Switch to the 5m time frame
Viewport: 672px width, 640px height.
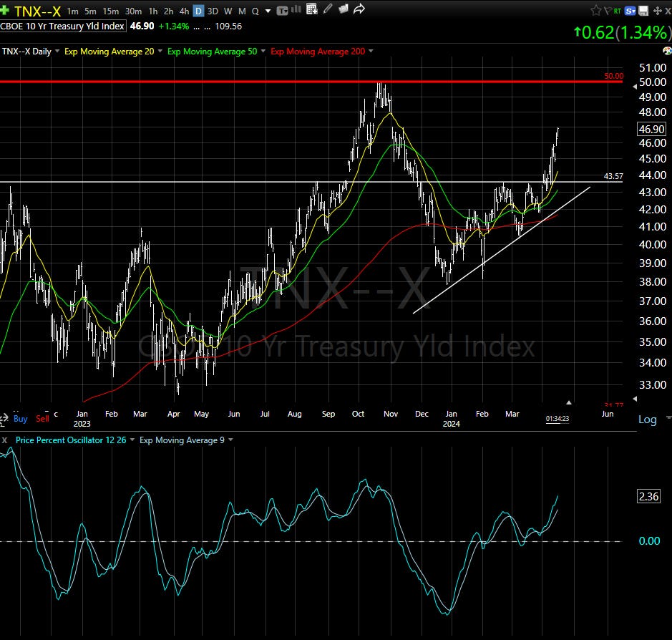tap(90, 11)
